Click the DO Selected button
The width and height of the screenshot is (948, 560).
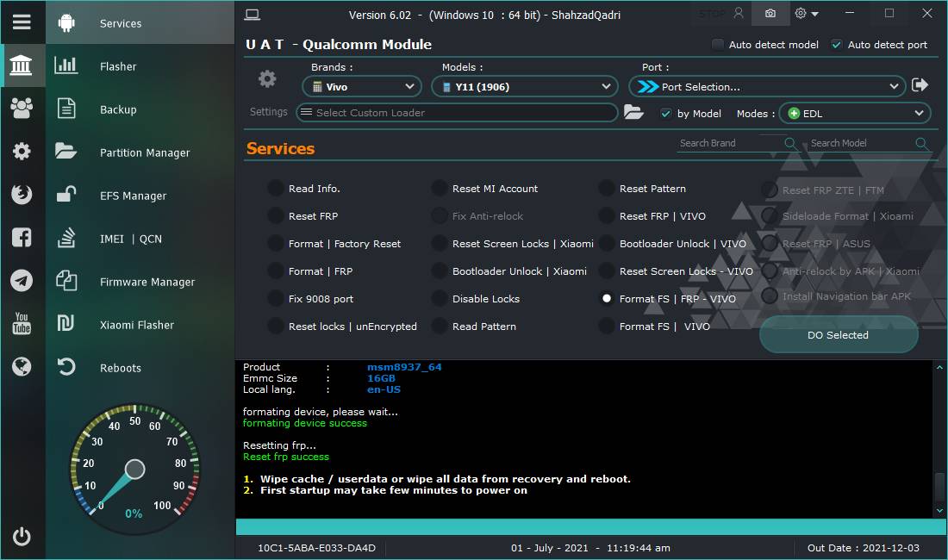tap(839, 334)
